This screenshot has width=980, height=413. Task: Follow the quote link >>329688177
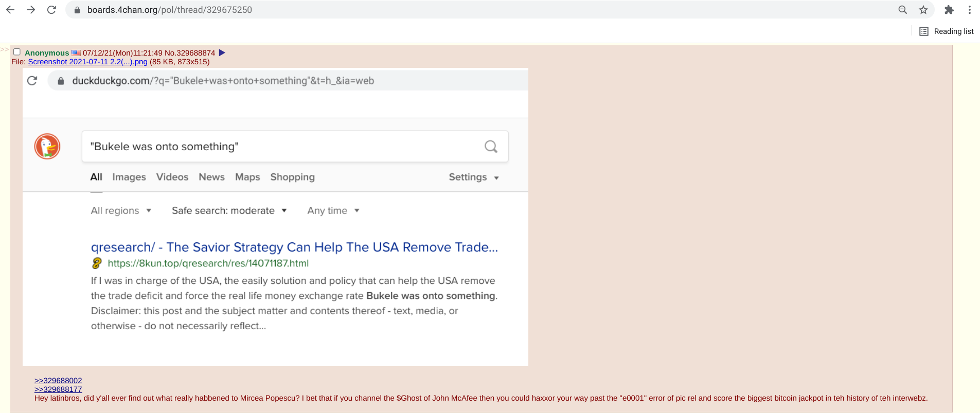click(x=58, y=389)
